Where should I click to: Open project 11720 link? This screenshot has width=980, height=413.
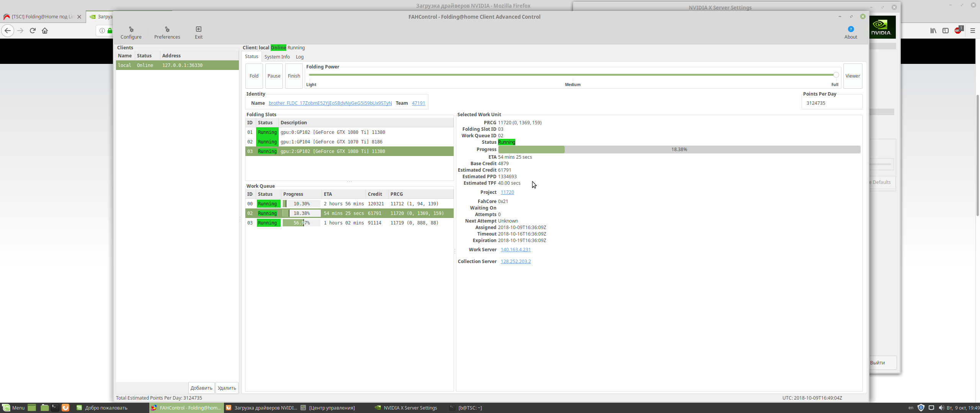(x=507, y=192)
